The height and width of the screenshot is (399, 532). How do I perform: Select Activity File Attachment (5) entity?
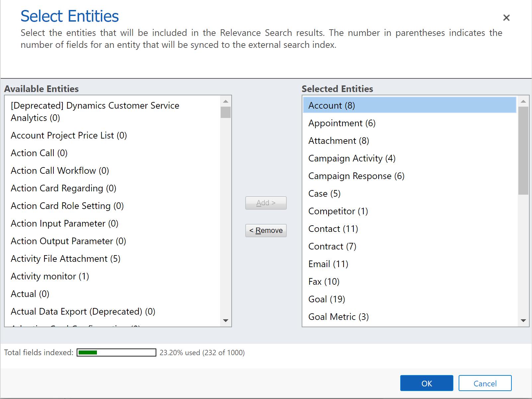112,258
